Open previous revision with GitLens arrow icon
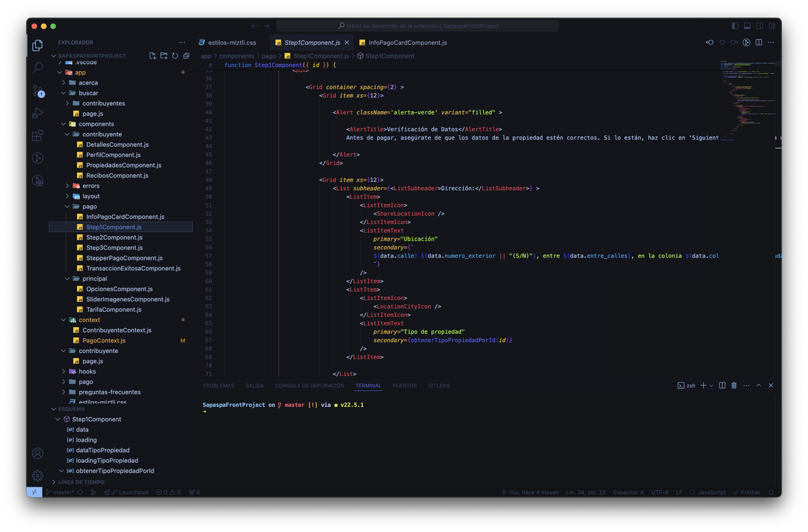 [x=710, y=43]
